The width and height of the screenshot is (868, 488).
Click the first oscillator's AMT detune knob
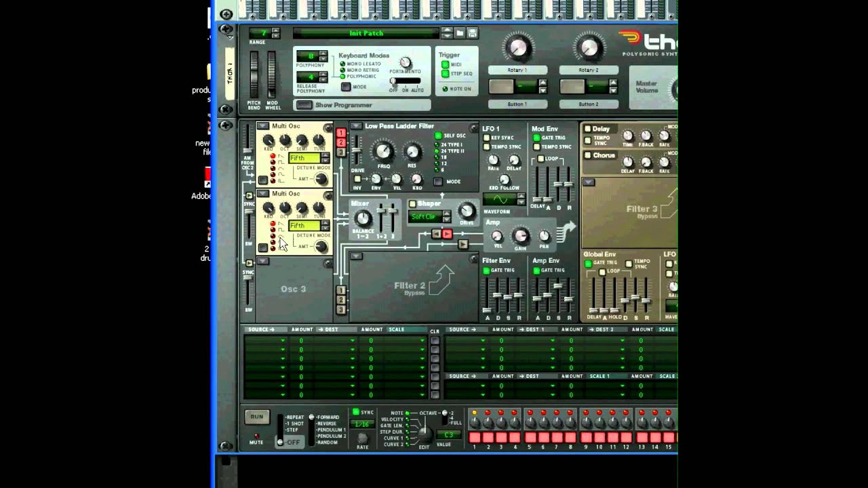click(x=321, y=179)
